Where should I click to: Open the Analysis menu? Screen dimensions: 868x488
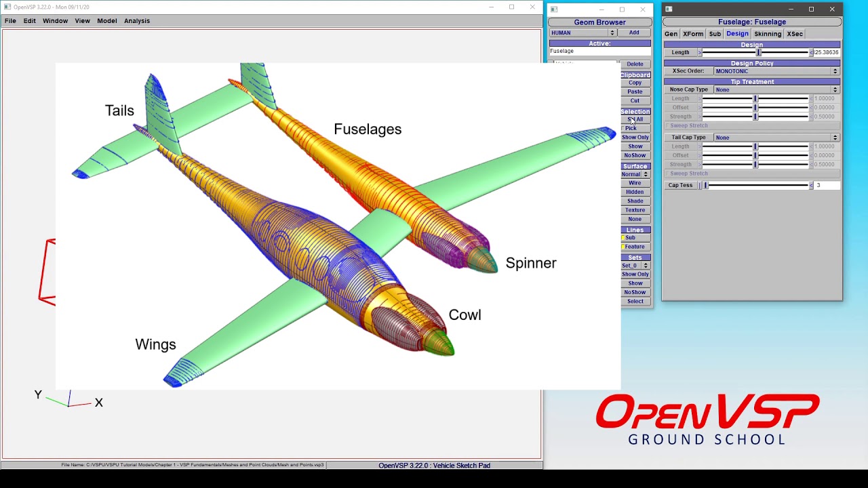[137, 21]
